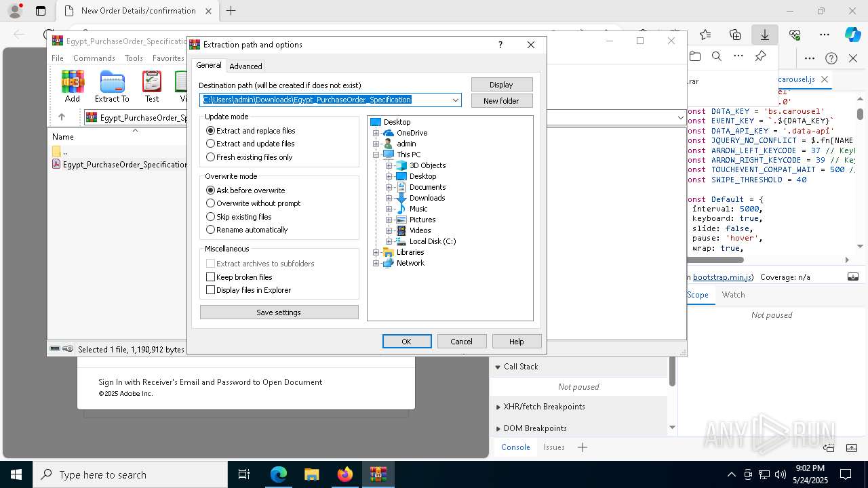Open Firefox from the taskbar
The height and width of the screenshot is (488, 868).
tap(344, 474)
